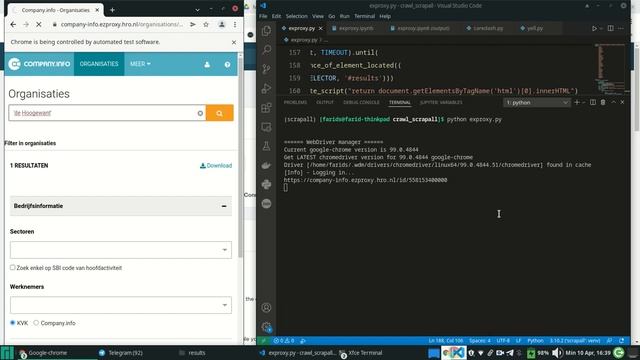Open help question icon on Company.info
Image resolution: width=640 pixels, height=360 pixels.
coord(227,64)
